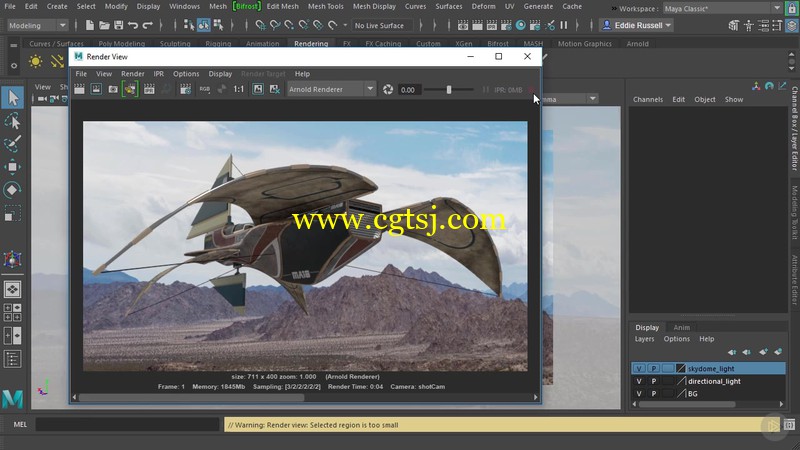Click the sun light icon on Rendering shelf
Screen dimensions: 800x450
(x=35, y=62)
